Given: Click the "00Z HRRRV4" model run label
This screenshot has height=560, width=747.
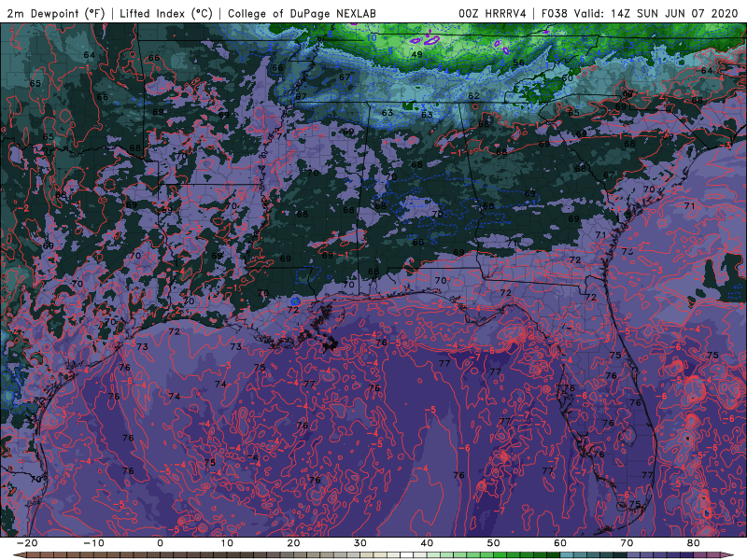Looking at the screenshot, I should point(492,13).
